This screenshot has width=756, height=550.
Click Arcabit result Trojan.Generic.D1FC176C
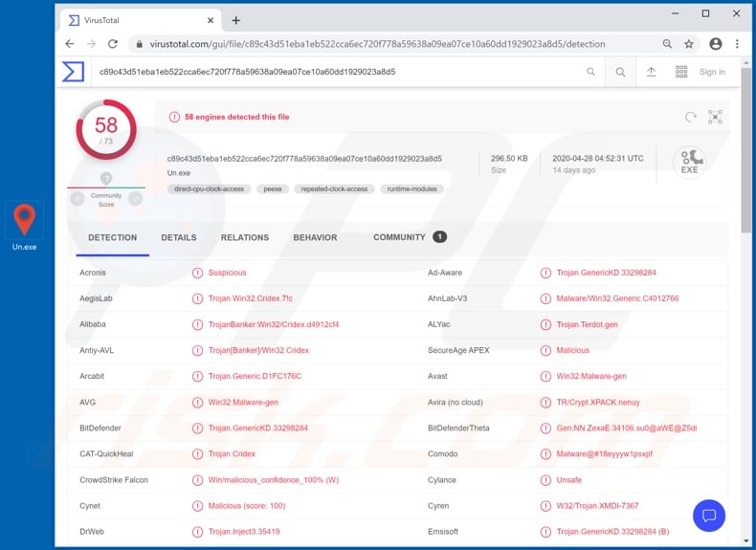click(x=255, y=376)
